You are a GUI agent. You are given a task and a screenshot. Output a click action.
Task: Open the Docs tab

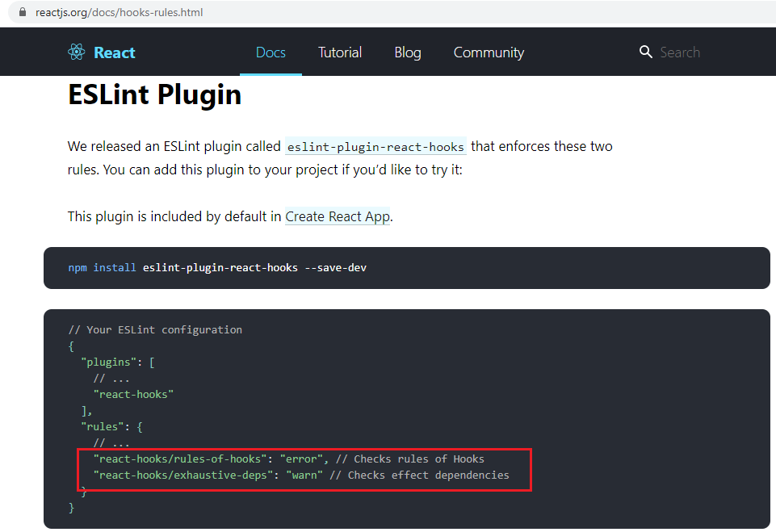(x=271, y=52)
